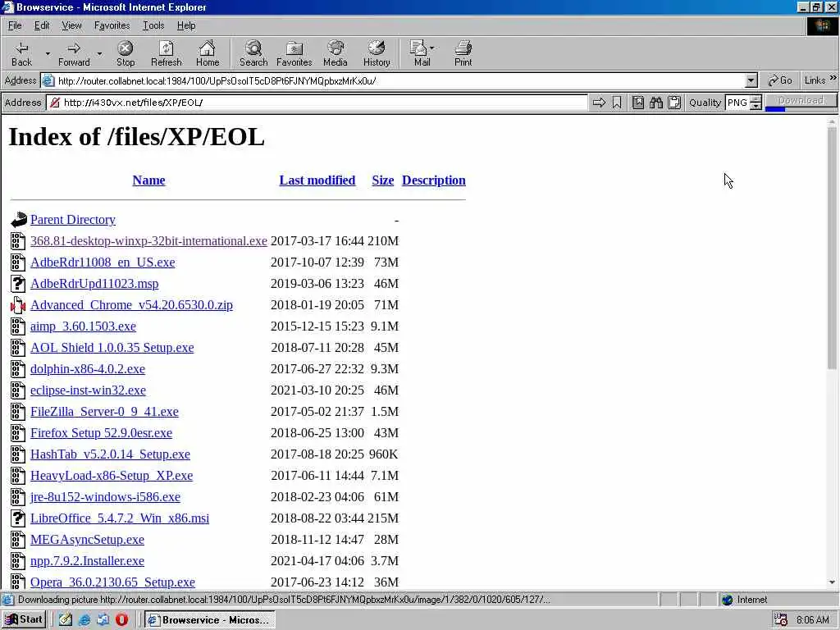Download 368.81-desktop-winxp-32bit-international.exe
840x630 pixels.
click(x=148, y=241)
